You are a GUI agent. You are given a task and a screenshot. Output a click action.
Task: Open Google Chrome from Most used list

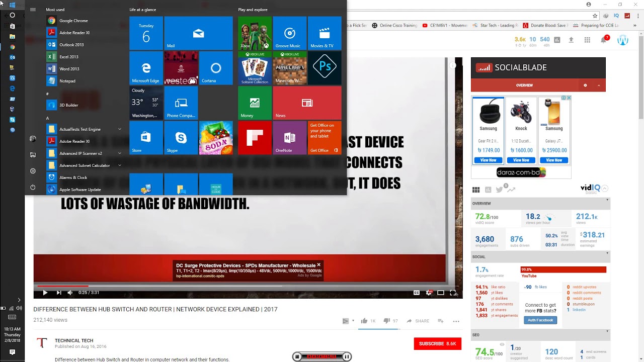click(x=73, y=21)
